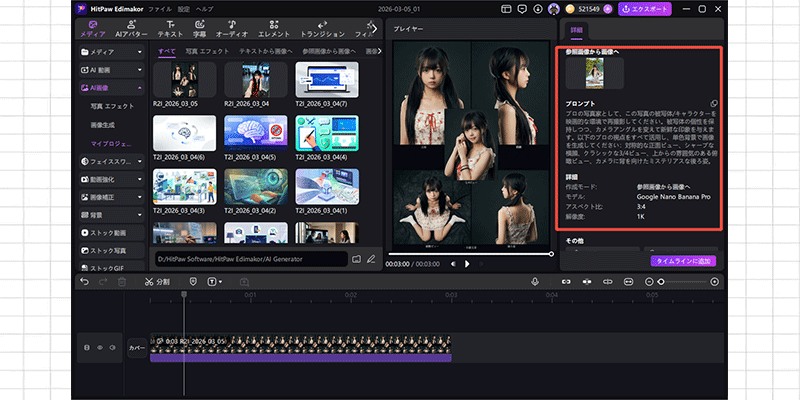Toggle track visibility eye icon
The image size is (800, 400).
tap(100, 347)
